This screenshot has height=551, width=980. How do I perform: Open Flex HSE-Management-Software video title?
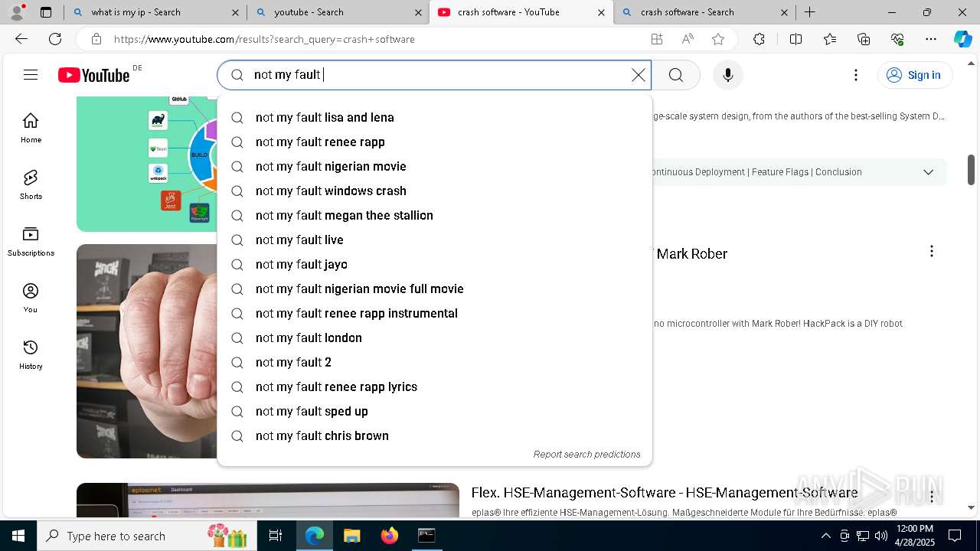click(665, 492)
